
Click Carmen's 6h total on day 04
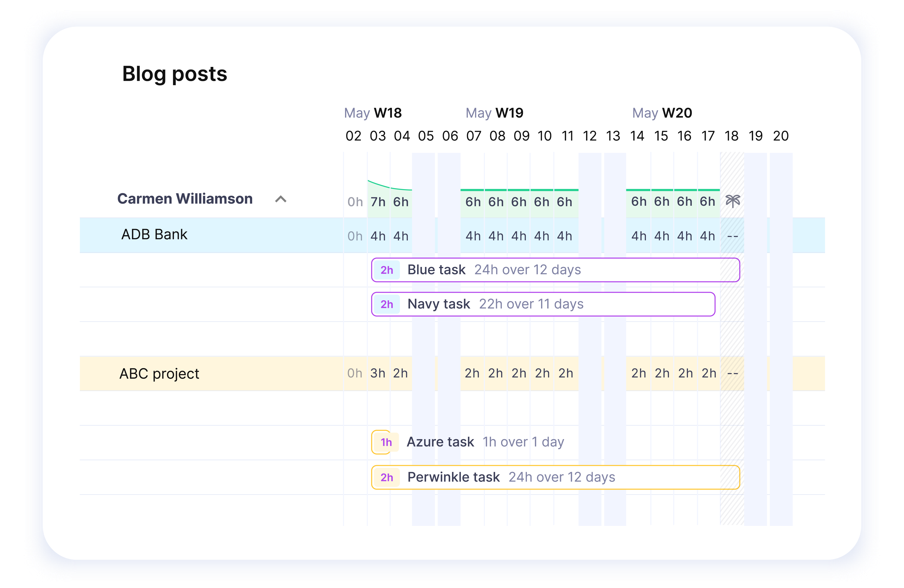coord(401,202)
